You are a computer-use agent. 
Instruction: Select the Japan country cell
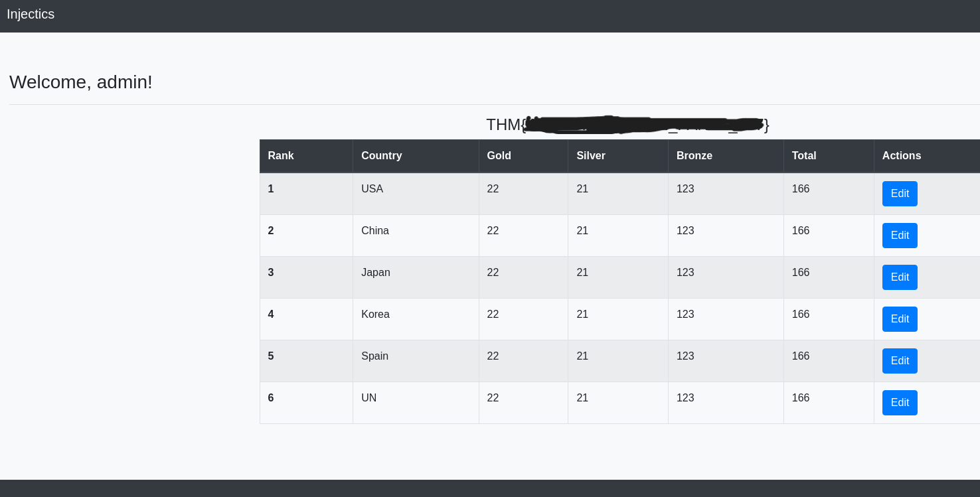[375, 273]
